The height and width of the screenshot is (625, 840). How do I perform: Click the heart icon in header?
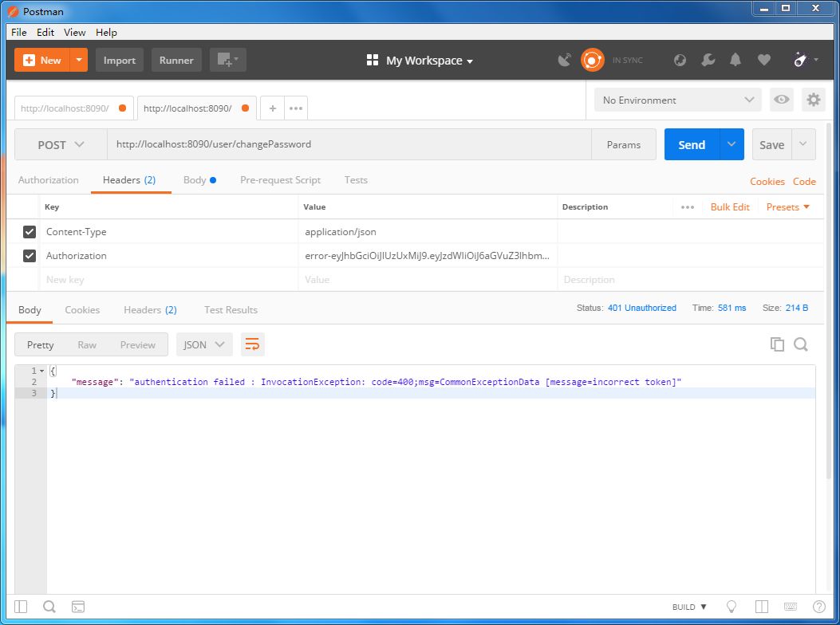(x=764, y=60)
